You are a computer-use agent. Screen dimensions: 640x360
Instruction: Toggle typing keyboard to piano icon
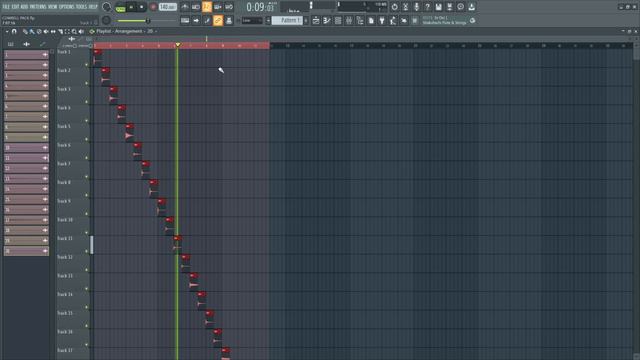(185, 20)
